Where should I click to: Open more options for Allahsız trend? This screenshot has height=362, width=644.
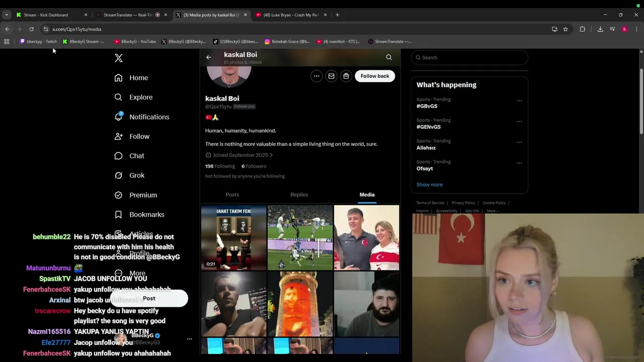click(519, 142)
